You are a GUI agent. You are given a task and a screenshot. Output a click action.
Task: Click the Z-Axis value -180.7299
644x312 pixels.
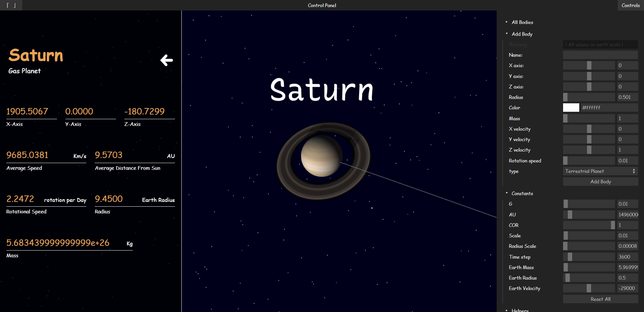(144, 111)
